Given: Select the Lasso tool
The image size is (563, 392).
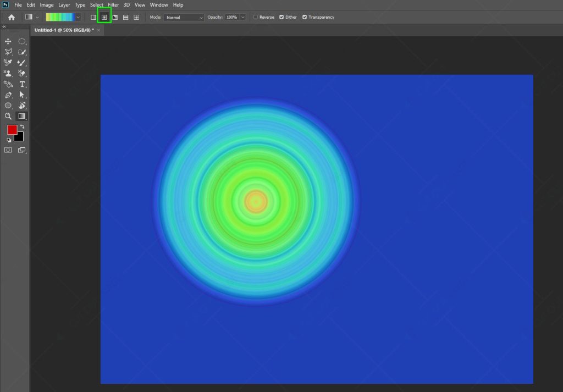Looking at the screenshot, I should (x=8, y=52).
